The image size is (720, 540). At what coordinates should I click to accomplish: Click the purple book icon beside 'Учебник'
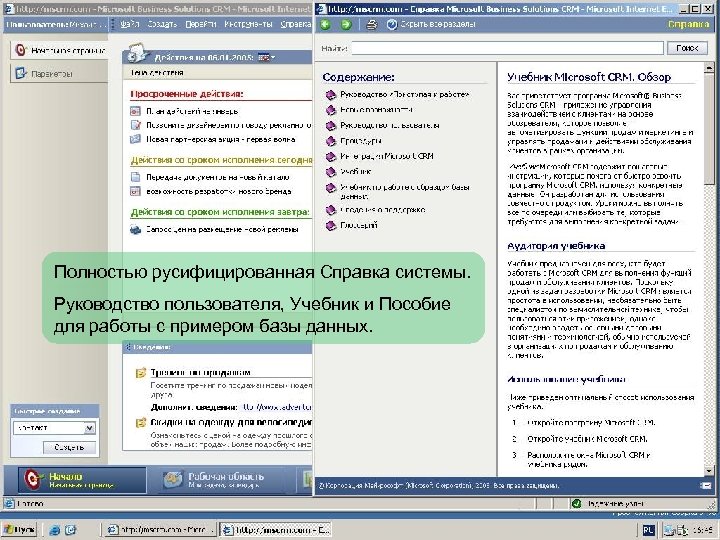coord(331,172)
